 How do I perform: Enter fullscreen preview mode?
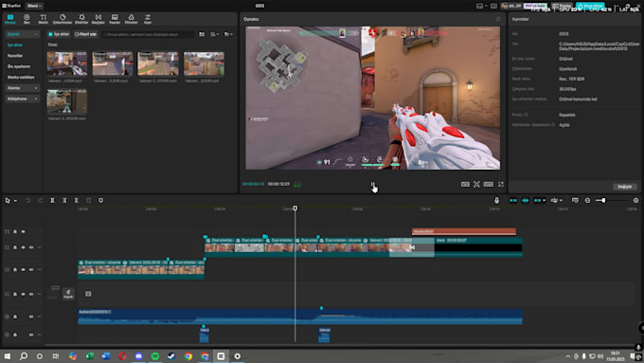click(x=501, y=184)
